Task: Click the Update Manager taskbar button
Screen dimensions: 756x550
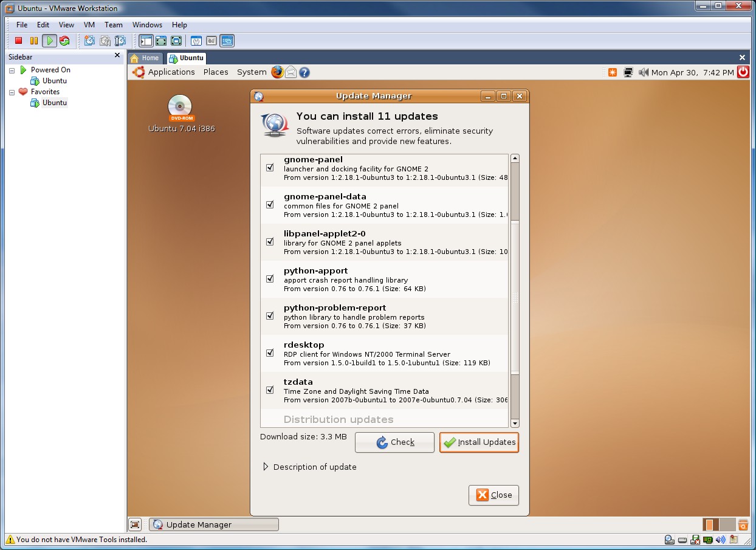Action: coord(214,524)
